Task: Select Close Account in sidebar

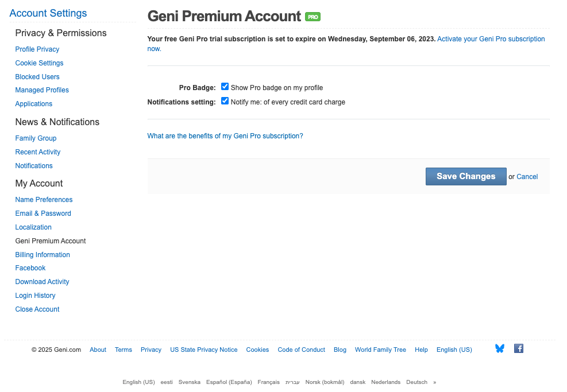Action: pos(37,309)
